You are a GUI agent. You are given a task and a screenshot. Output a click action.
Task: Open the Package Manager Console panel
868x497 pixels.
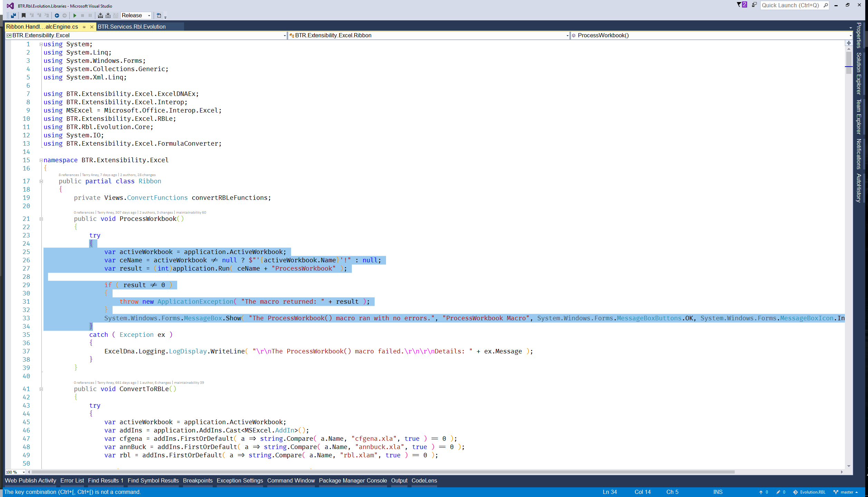pos(353,480)
